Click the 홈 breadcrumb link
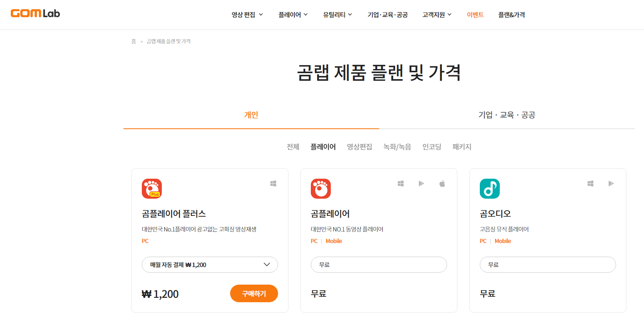The height and width of the screenshot is (329, 644). (x=134, y=41)
